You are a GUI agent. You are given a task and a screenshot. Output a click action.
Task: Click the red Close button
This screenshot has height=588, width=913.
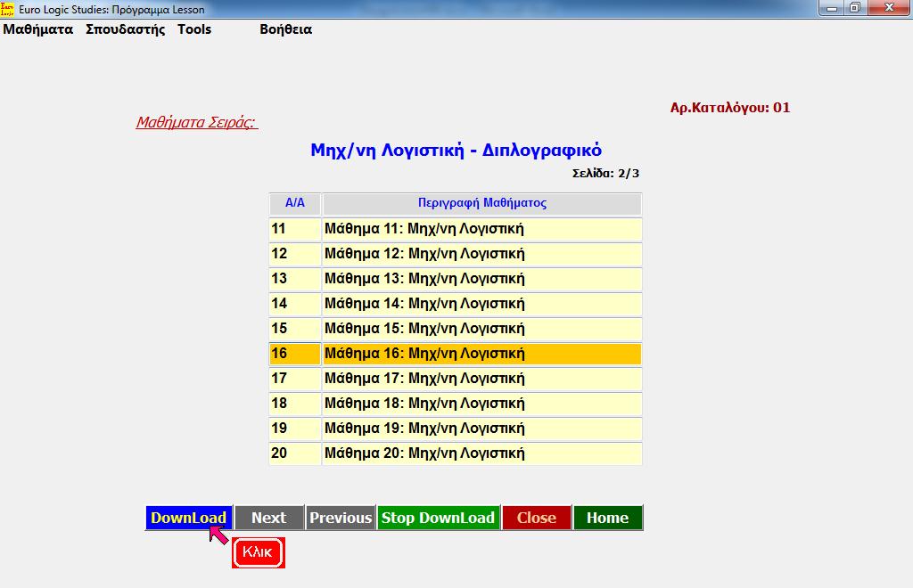(x=536, y=518)
